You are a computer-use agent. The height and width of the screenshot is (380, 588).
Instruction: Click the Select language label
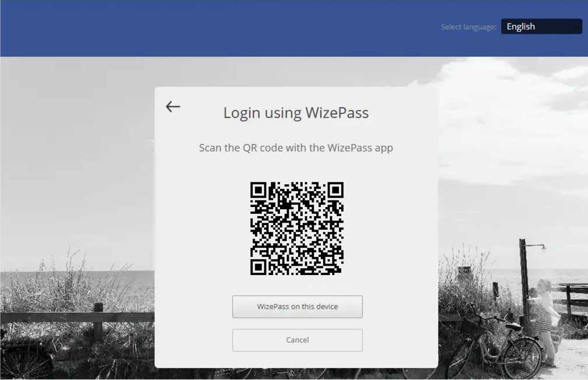[468, 27]
